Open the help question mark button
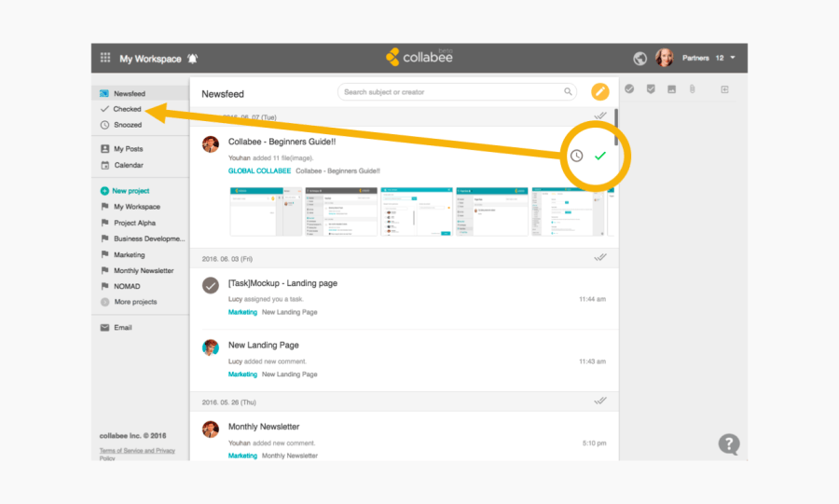Viewport: 839px width, 504px height. point(729,444)
